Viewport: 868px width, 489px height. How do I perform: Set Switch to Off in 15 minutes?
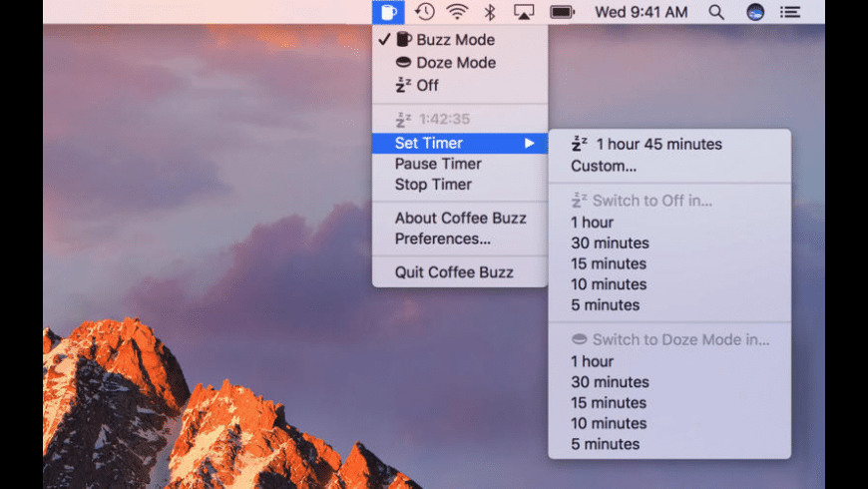pyautogui.click(x=669, y=263)
